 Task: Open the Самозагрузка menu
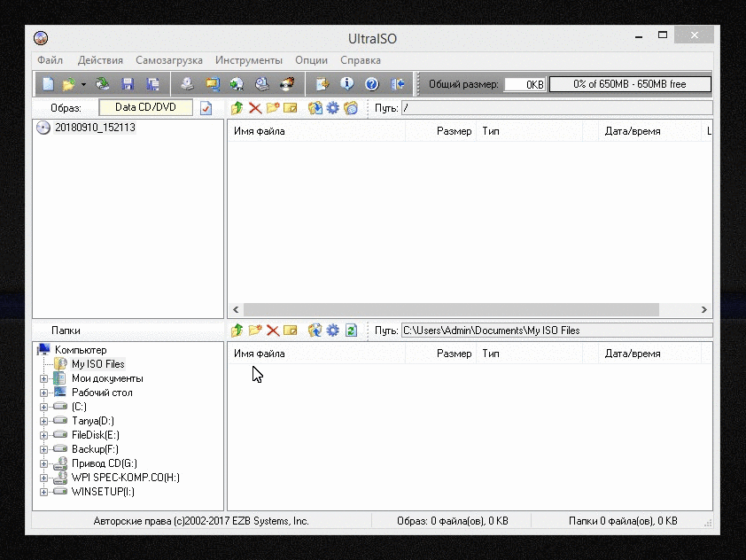tap(169, 60)
